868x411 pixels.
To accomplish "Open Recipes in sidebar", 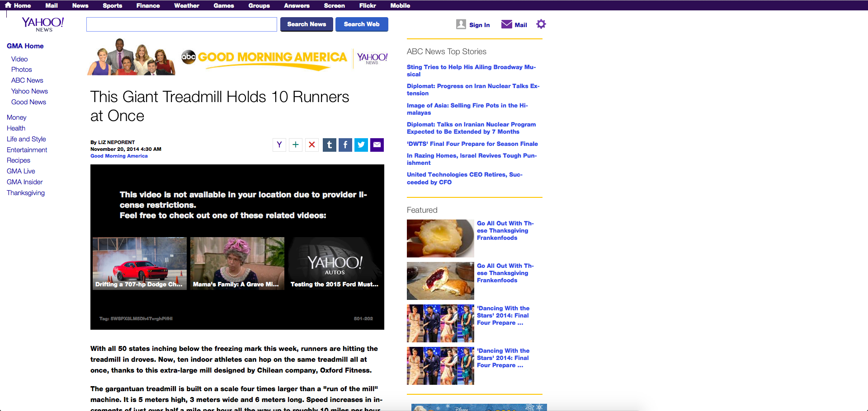I will [x=19, y=160].
